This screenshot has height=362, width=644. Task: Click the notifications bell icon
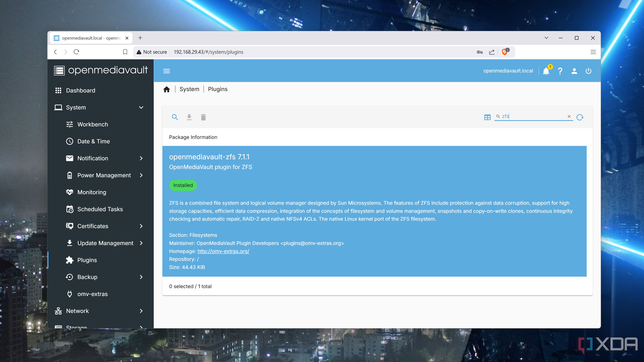click(x=546, y=71)
